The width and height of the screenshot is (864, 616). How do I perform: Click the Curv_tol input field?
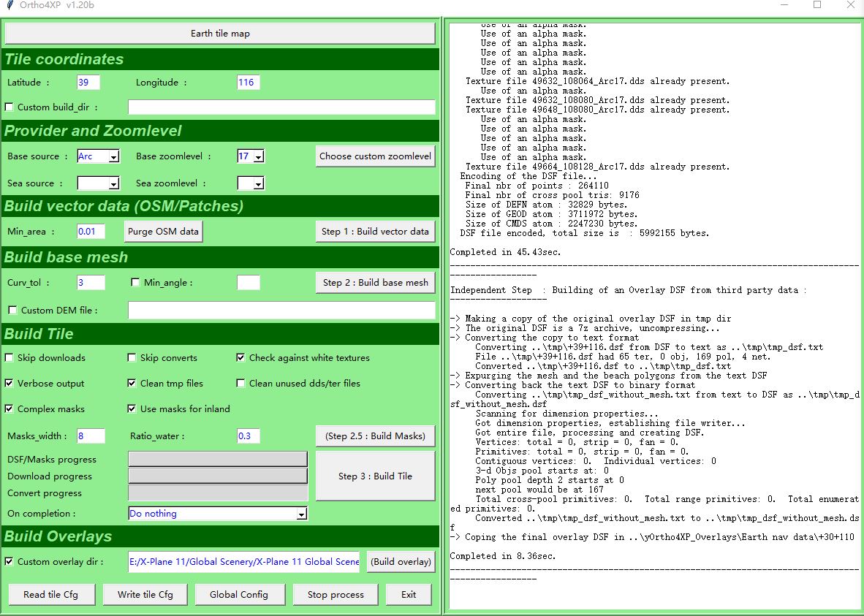[x=91, y=283]
